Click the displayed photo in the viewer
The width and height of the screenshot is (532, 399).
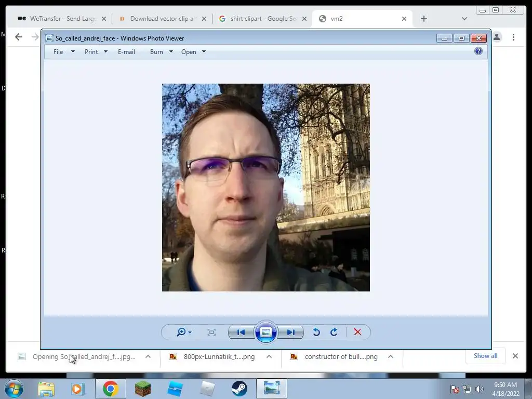266,188
